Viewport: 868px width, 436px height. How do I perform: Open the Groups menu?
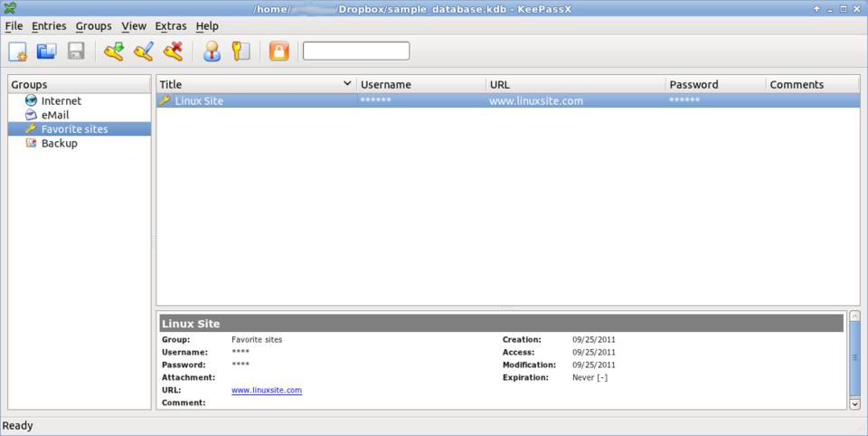(x=93, y=26)
